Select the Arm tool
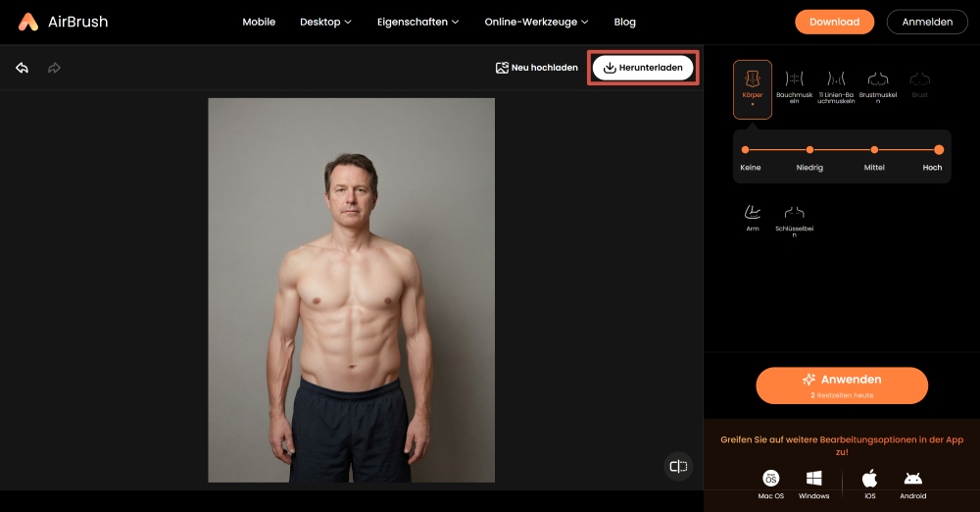980x512 pixels. [753, 219]
